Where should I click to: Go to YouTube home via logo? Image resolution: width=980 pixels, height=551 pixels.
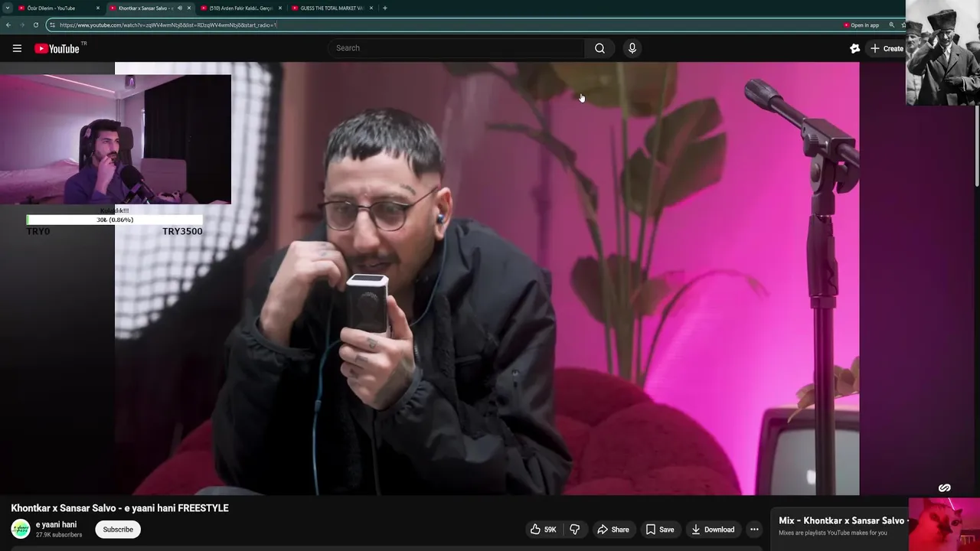57,48
